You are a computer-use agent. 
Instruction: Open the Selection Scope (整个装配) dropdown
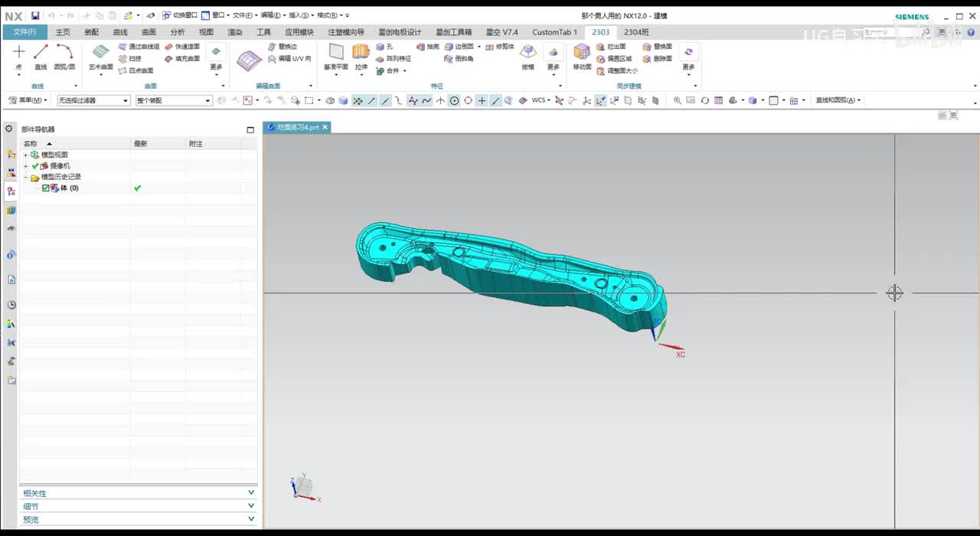point(174,100)
